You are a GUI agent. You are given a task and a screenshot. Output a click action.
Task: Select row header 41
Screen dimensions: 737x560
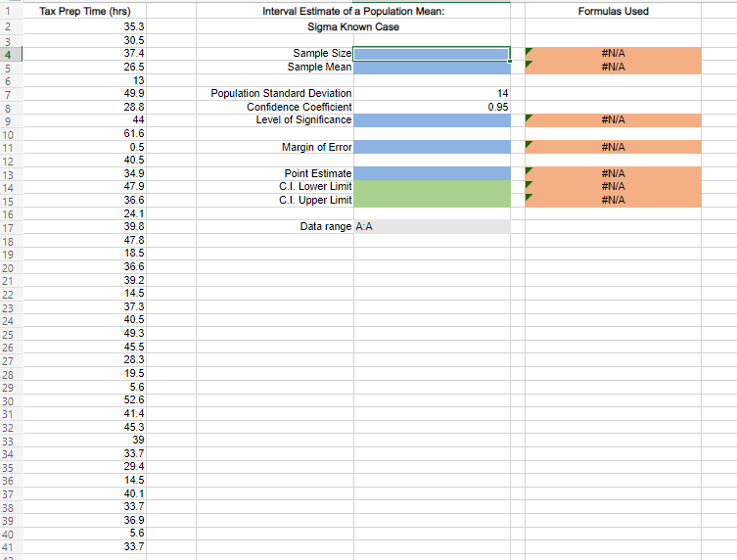point(11,547)
